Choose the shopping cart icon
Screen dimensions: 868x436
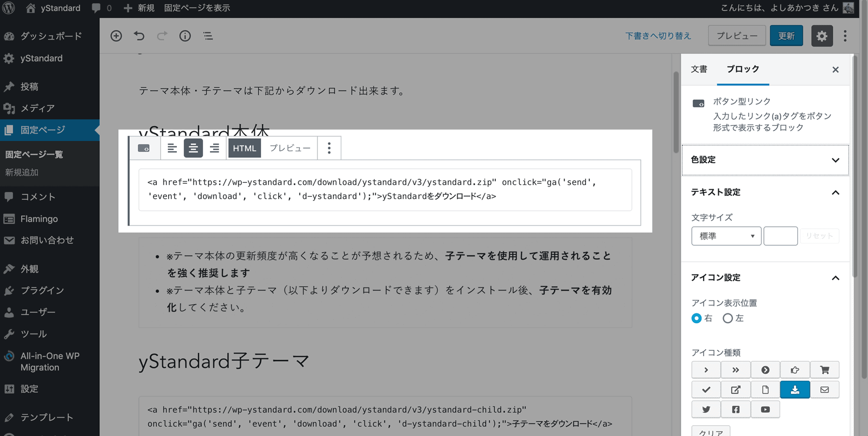(825, 370)
